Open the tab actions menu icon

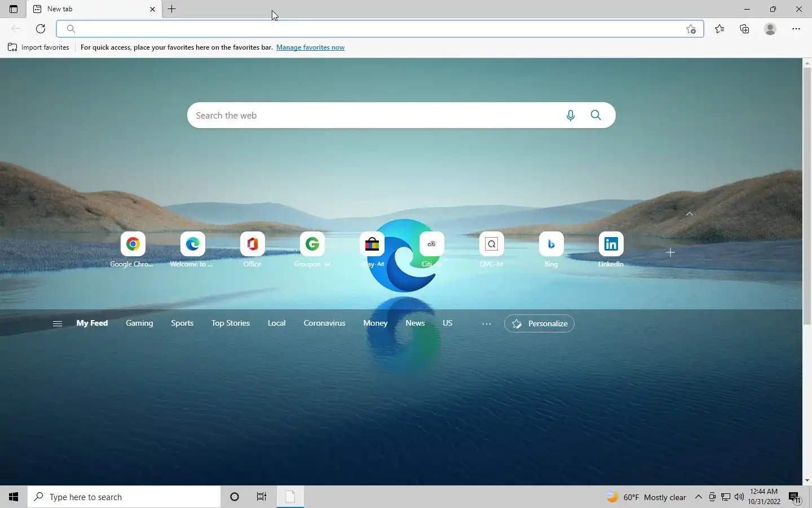(14, 9)
